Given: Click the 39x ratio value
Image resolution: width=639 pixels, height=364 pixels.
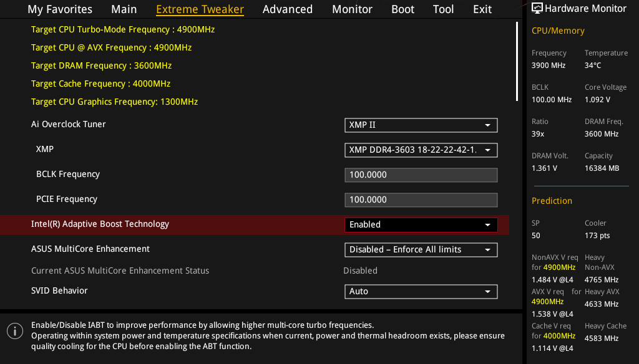Looking at the screenshot, I should (538, 134).
